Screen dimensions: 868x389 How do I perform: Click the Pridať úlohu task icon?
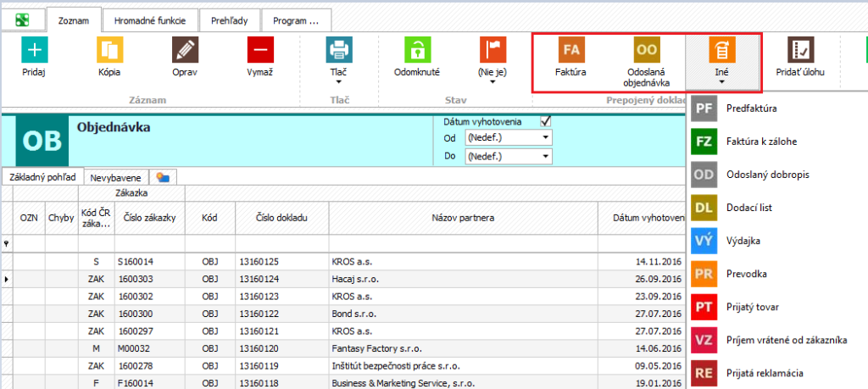[799, 50]
